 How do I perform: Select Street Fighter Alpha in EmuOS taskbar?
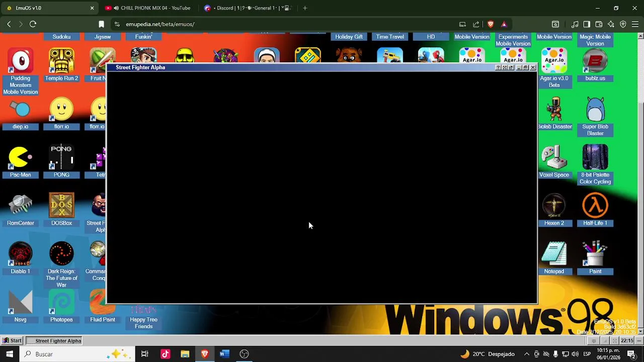pyautogui.click(x=54, y=340)
